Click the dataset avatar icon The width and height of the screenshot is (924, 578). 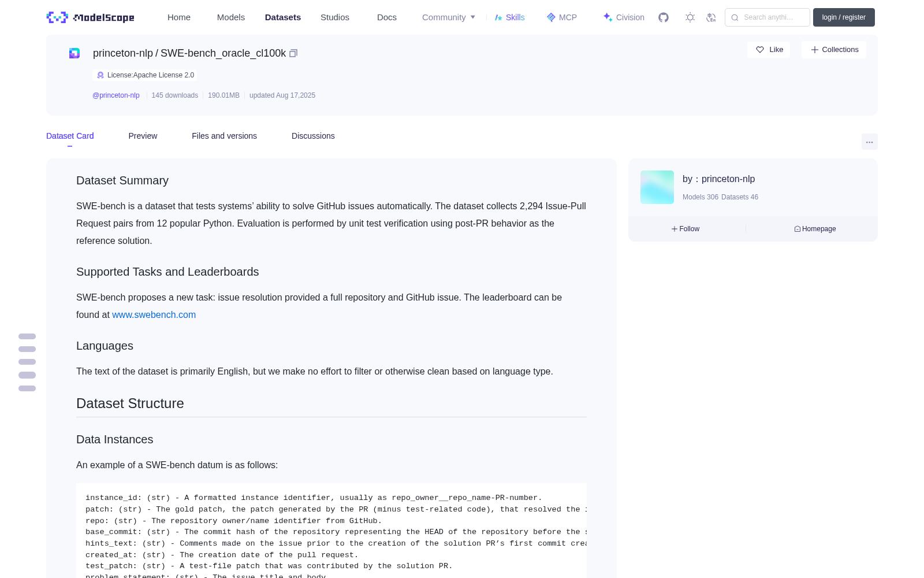tap(74, 53)
